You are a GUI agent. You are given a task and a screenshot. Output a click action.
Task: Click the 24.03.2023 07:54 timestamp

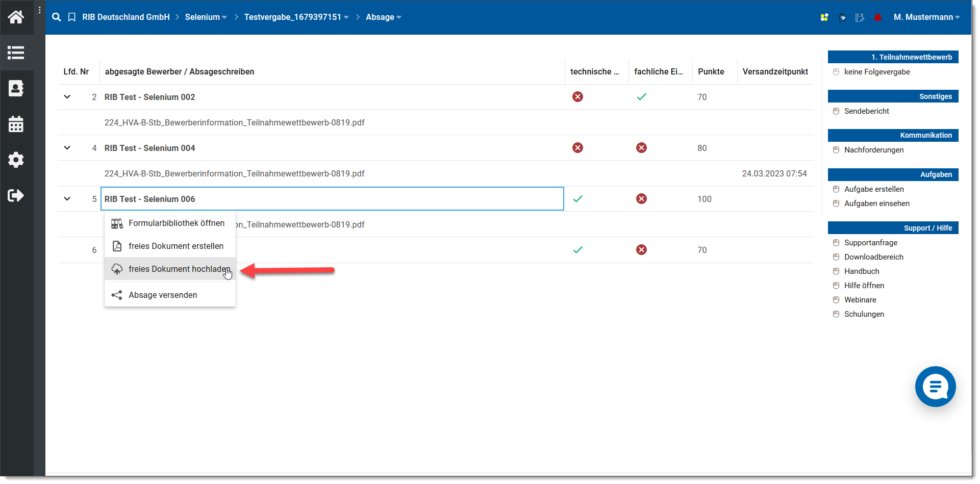click(x=774, y=173)
